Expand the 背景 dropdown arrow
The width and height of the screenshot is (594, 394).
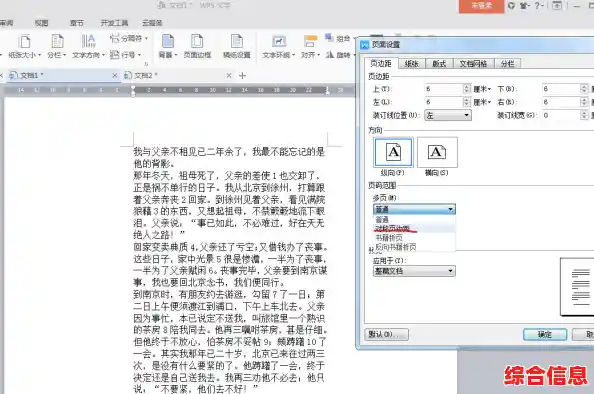(x=176, y=55)
